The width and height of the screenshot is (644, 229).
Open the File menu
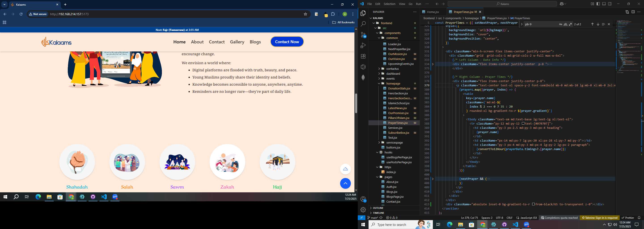(x=369, y=4)
